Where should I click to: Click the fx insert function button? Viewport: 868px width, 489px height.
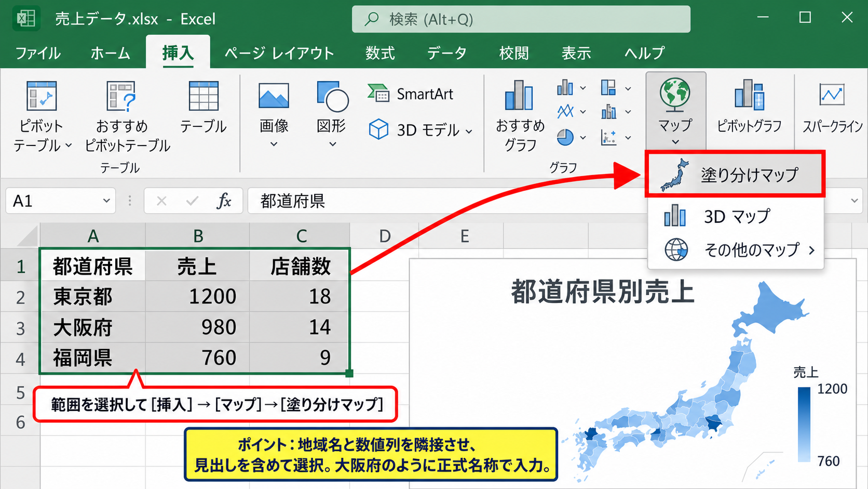click(224, 201)
